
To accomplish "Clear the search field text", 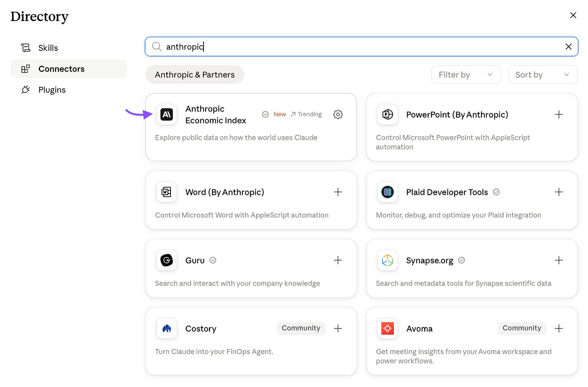I will tap(569, 46).
